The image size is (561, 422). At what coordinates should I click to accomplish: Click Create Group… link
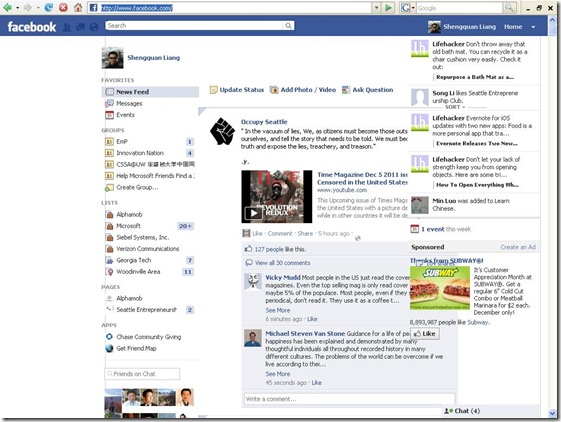(x=137, y=188)
